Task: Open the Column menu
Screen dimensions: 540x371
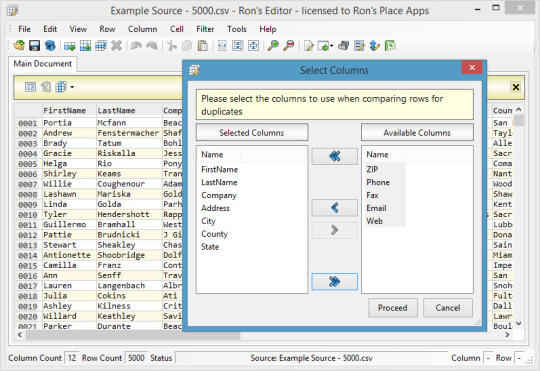Action: click(x=143, y=29)
